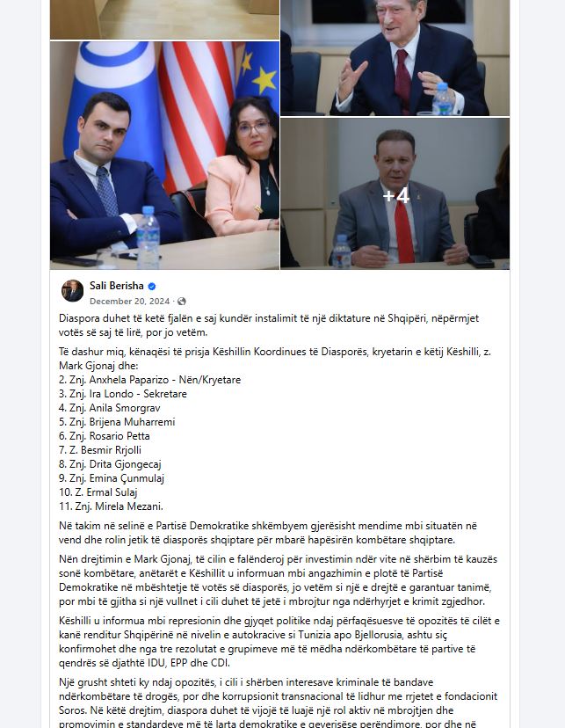Click the post's opening paragraph about Diaspora
The width and height of the screenshot is (565, 728).
click(x=269, y=325)
